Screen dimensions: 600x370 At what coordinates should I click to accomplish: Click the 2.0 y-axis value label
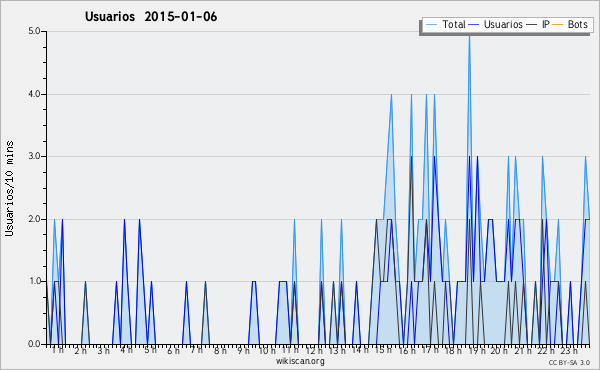[x=34, y=219]
